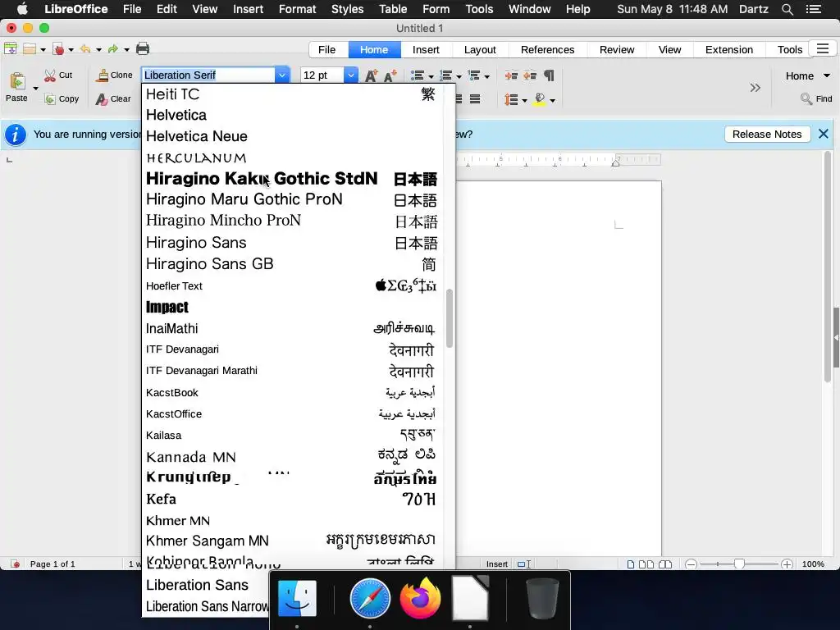Expand the Home menu dropdown at toolbar right
Screen dimensions: 840x630
pyautogui.click(x=827, y=76)
